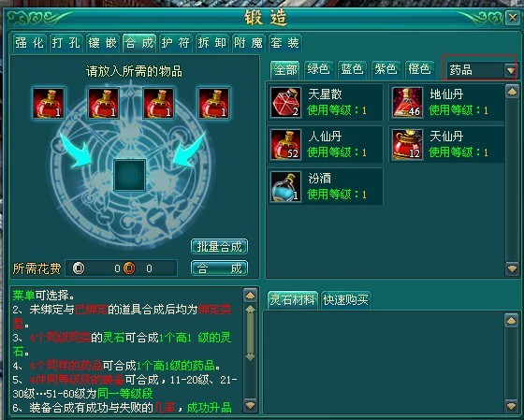
Task: Show 橙色 quality items
Action: pos(419,69)
